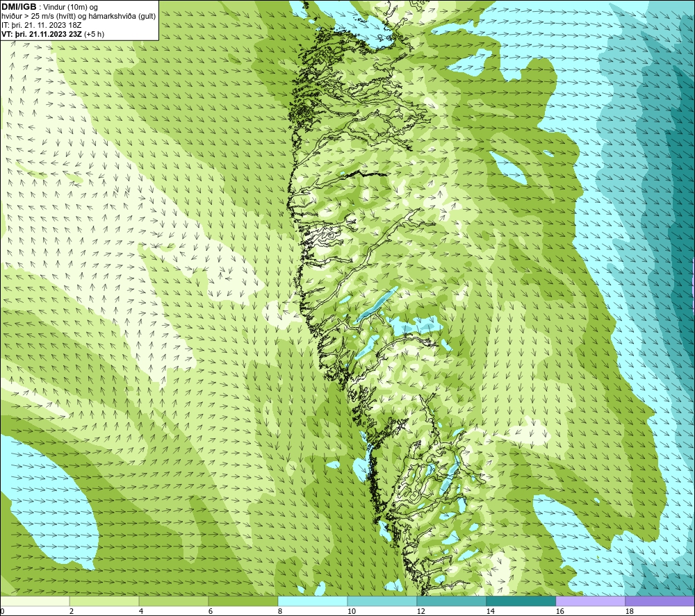This screenshot has width=695, height=616.
Task: Click the legend scale label "14"
Action: pyautogui.click(x=491, y=612)
